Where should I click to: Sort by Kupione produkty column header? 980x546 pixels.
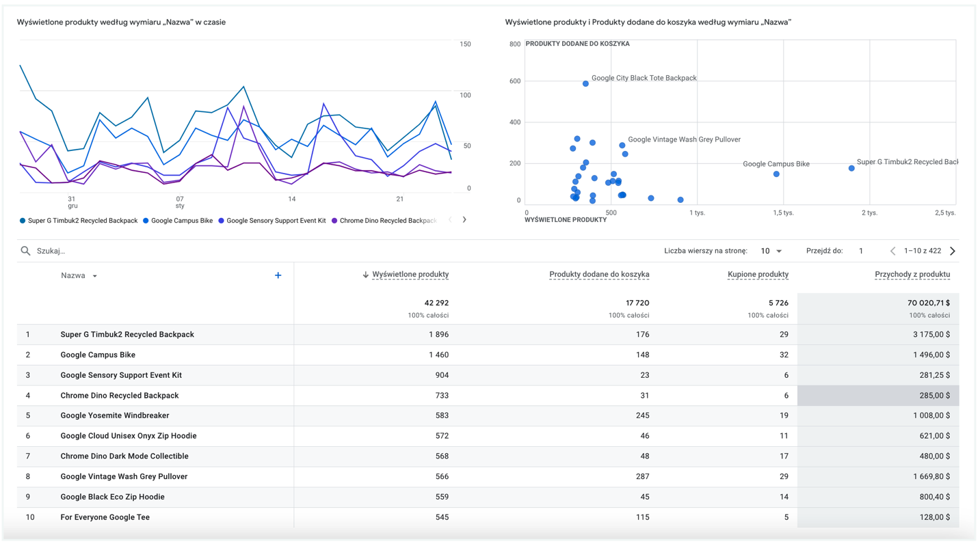pos(758,275)
